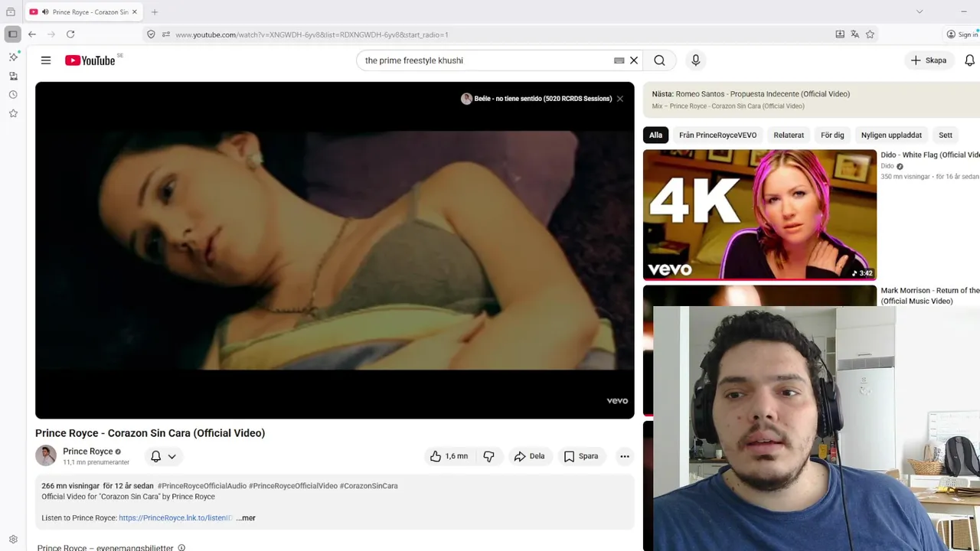Select the Från PrinceRoyceVEVO chip
The width and height of the screenshot is (980, 551).
coord(717,135)
